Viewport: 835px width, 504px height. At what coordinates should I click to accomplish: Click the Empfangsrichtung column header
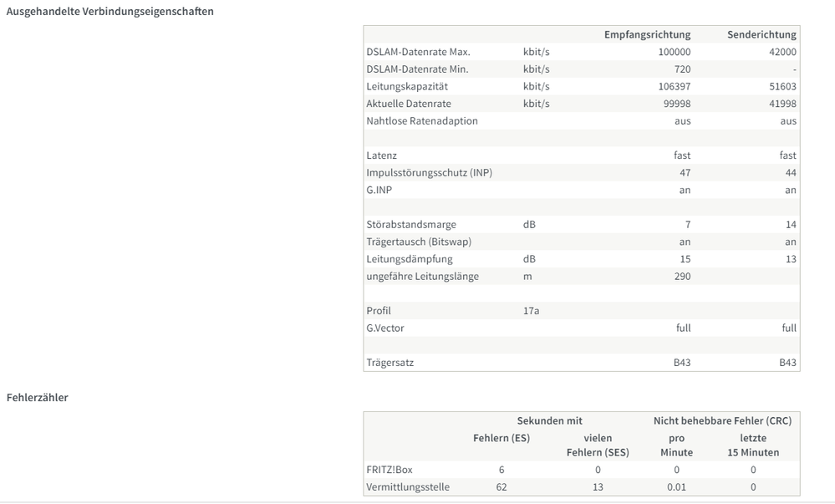(647, 34)
